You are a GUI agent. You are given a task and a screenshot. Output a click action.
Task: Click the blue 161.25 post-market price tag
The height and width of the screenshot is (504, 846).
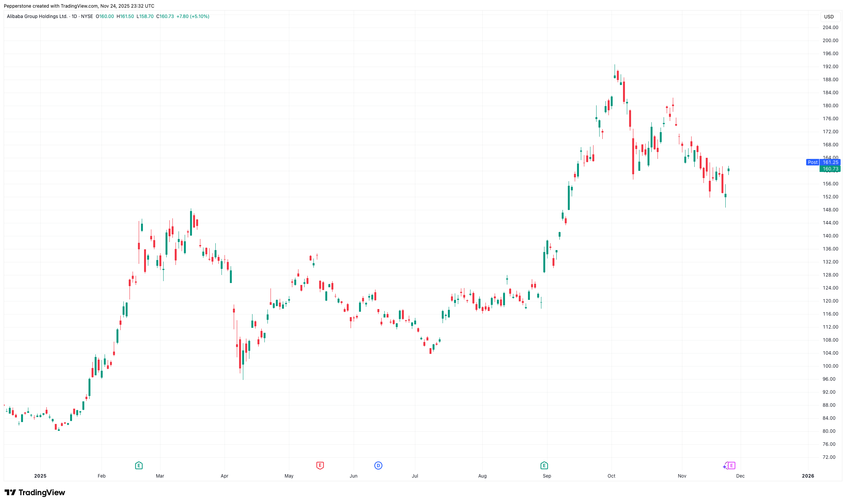click(x=830, y=162)
